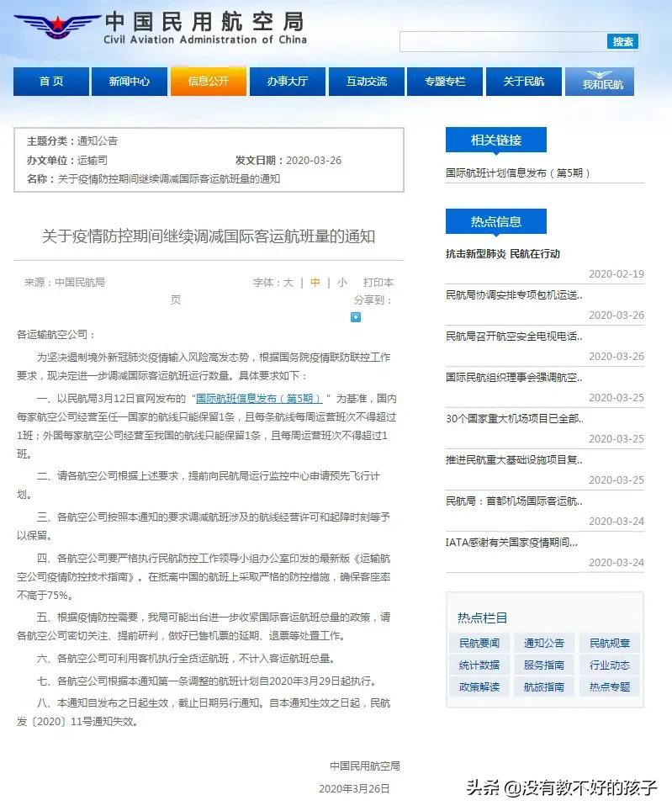This screenshot has height=811, width=672.
Task: Open news 民航局协调安排专项包机运送
Action: 515,295
